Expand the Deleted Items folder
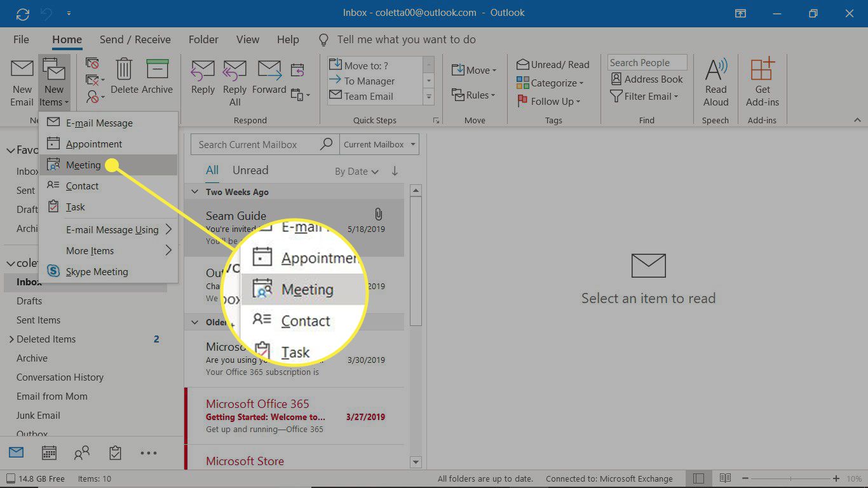 11,339
